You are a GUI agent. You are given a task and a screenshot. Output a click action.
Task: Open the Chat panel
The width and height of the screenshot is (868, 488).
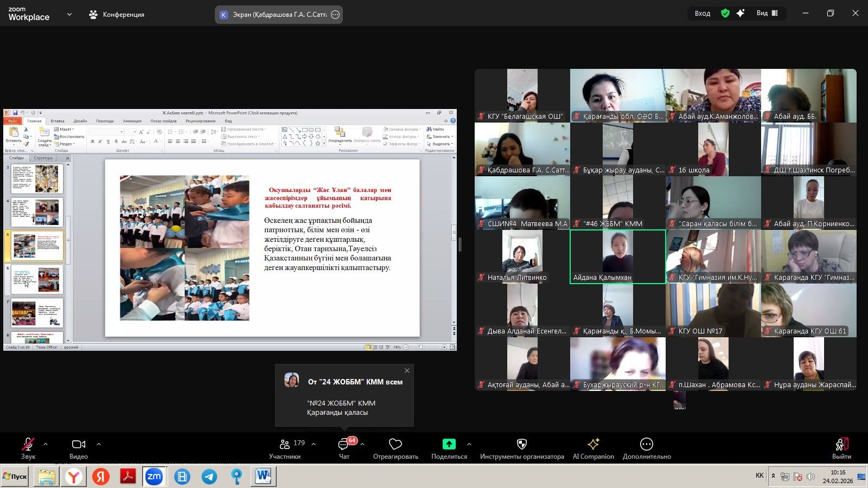tap(344, 448)
